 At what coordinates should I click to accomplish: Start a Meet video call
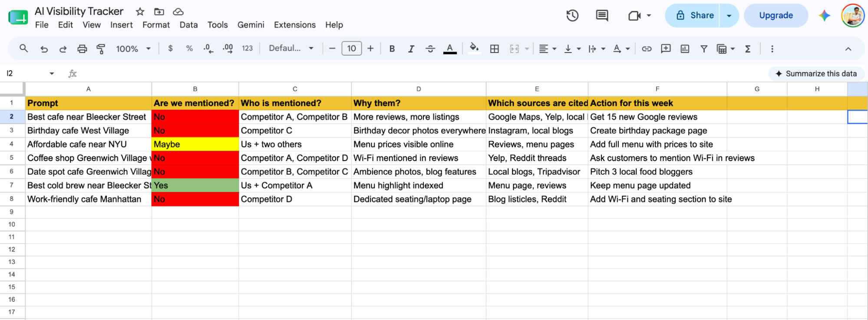pyautogui.click(x=634, y=16)
